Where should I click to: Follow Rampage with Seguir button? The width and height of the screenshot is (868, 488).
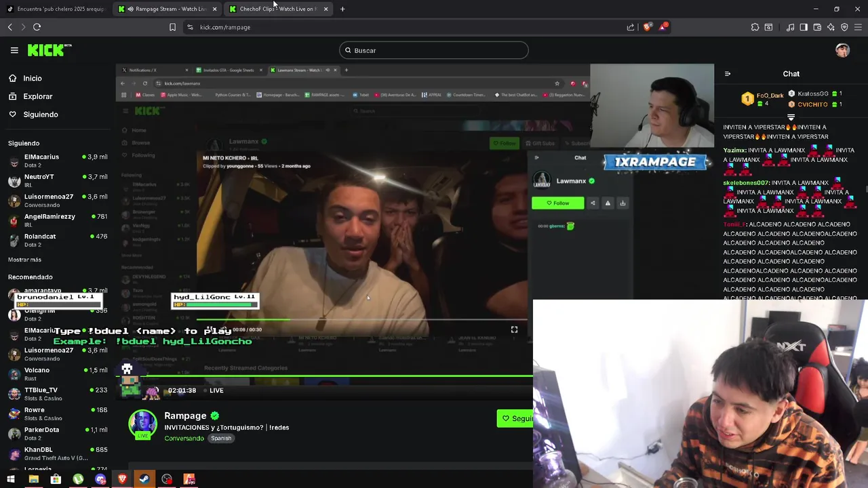tap(515, 419)
